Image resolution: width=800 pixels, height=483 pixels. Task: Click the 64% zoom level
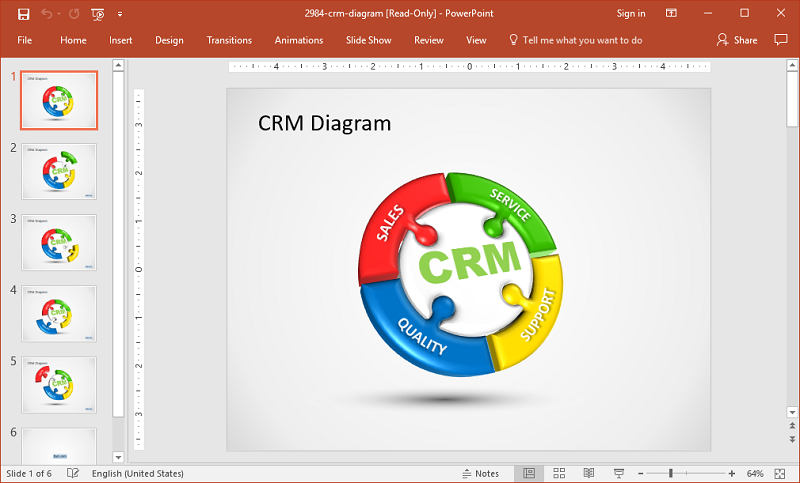[755, 473]
